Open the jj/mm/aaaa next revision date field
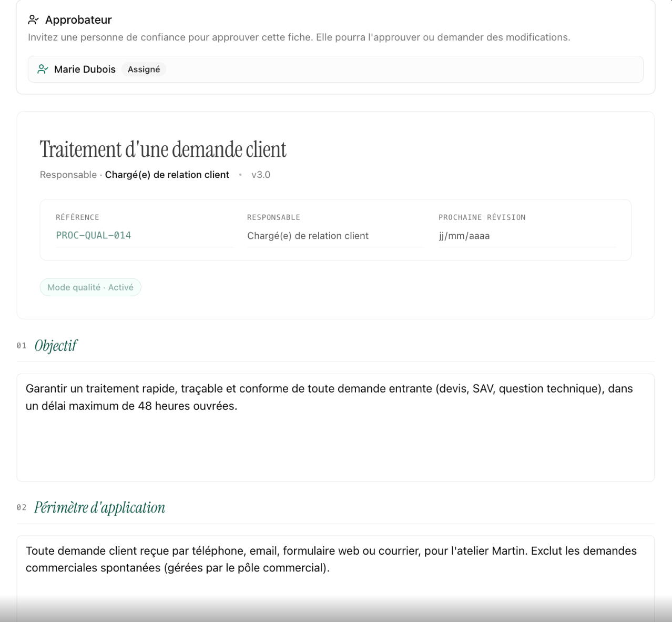672x622 pixels. tap(526, 236)
